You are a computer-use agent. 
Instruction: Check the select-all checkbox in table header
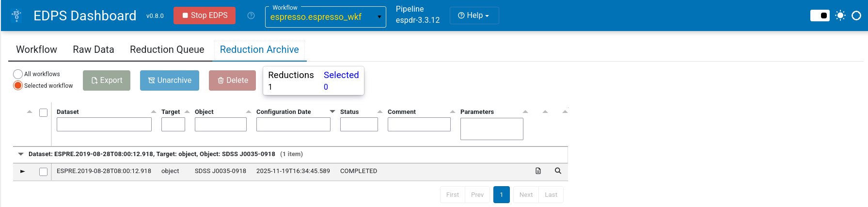tap(44, 112)
